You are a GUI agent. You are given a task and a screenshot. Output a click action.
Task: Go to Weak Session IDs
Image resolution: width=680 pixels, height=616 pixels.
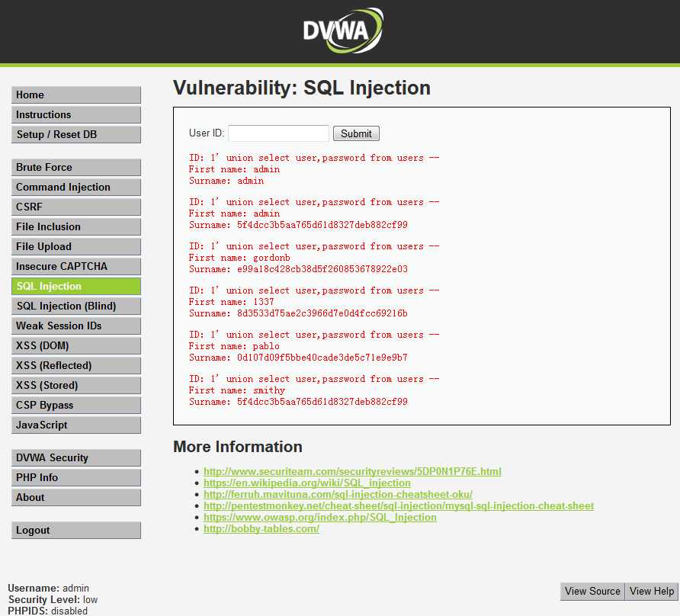tap(76, 326)
